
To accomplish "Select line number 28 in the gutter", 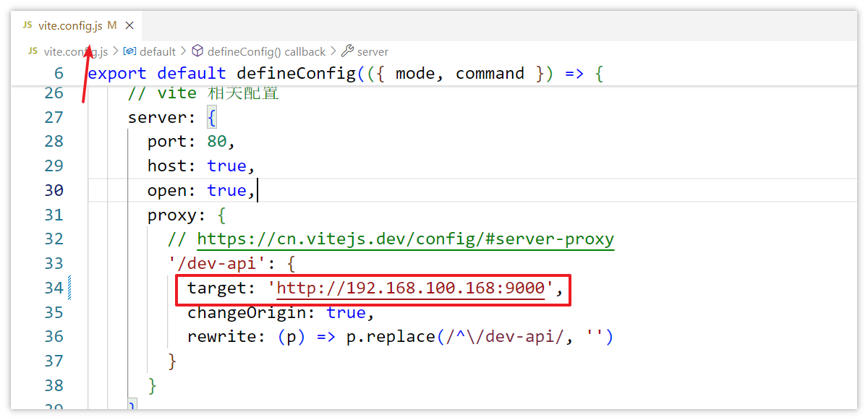I will tap(54, 142).
